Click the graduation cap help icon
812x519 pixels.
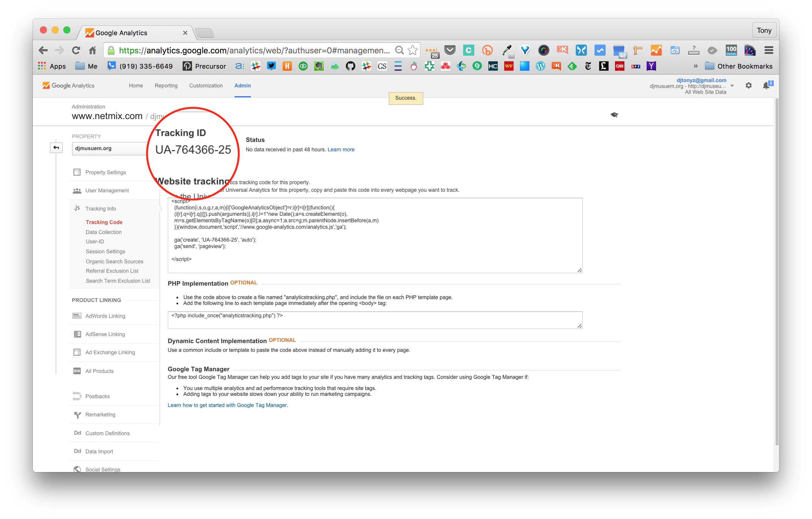614,115
